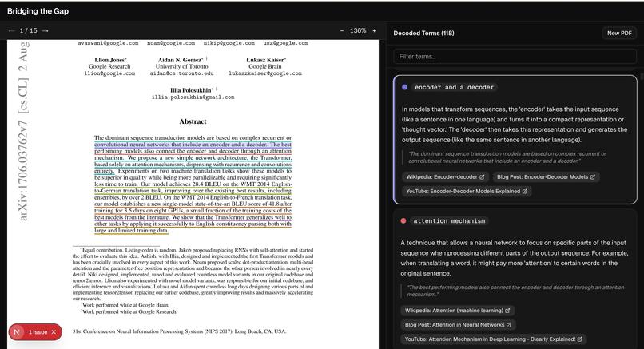The image size is (644, 349).
Task: Open YouTube: Attention Mechanism in Deep Learning link
Action: 493,339
